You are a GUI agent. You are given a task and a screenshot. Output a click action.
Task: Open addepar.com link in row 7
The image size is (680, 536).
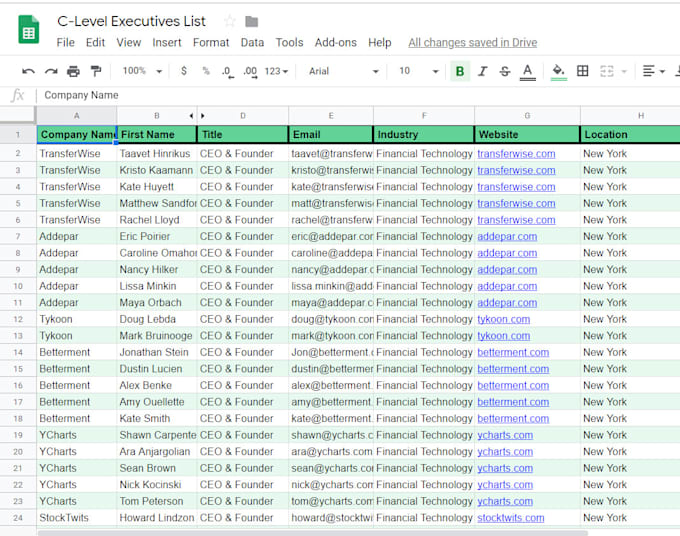pyautogui.click(x=507, y=237)
